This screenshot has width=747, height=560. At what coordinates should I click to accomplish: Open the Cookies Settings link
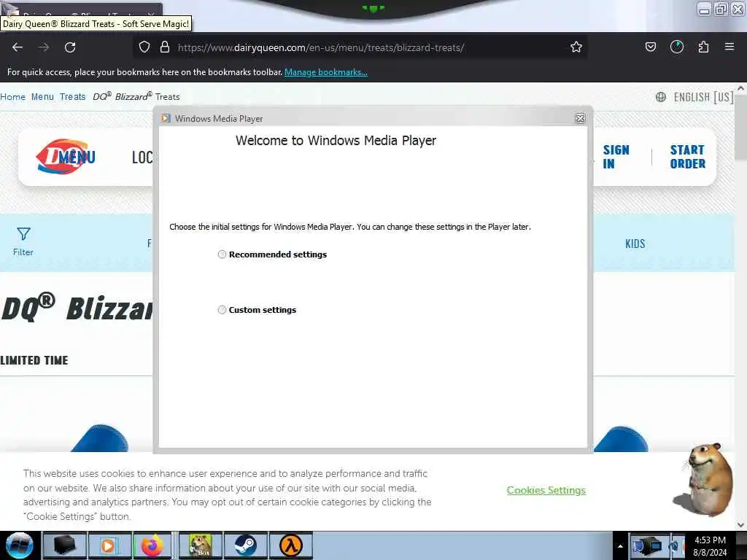pos(546,490)
